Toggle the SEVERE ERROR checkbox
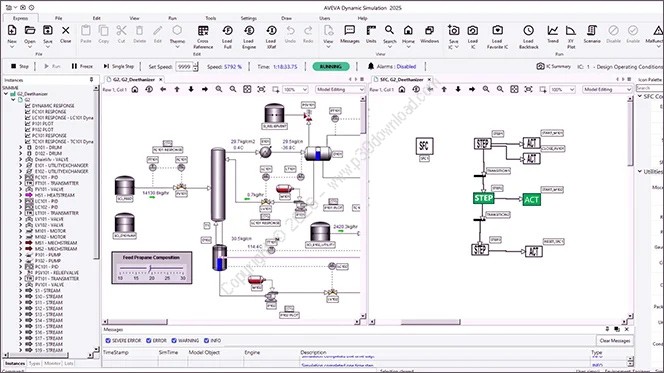 coord(108,340)
